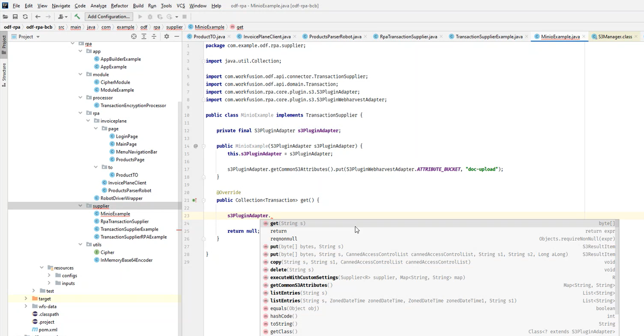Expand the wfs-data folder
The image size is (644, 336).
26,306
